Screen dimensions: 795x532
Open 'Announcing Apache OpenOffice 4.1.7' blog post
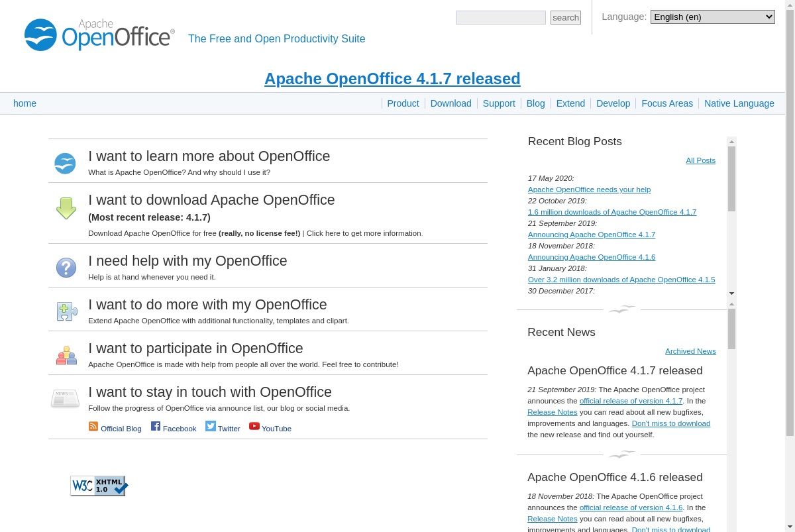(x=592, y=235)
